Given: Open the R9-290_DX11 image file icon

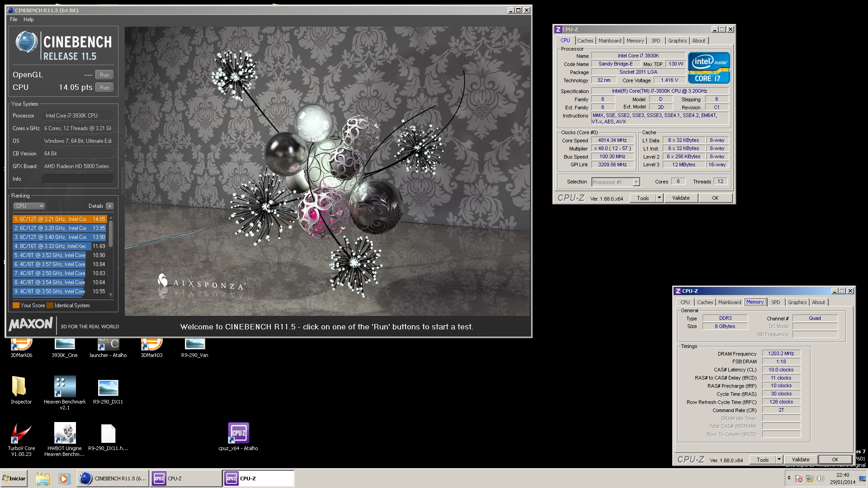Looking at the screenshot, I should pos(108,391).
